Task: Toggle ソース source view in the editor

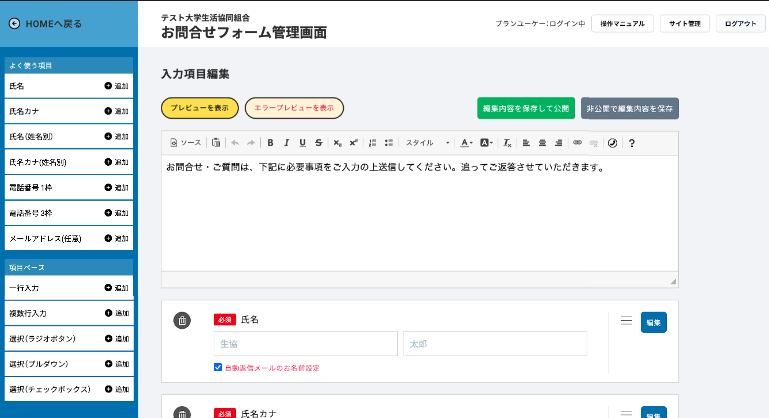Action: point(185,143)
